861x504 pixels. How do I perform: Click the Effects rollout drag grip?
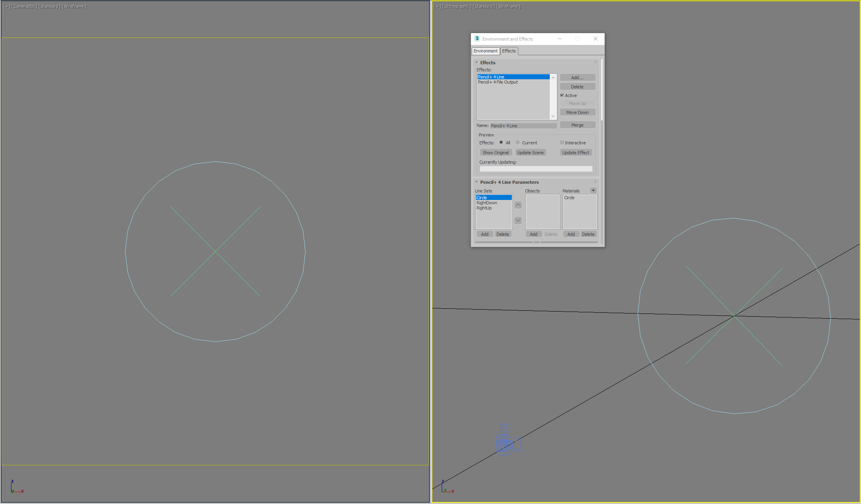coord(595,62)
